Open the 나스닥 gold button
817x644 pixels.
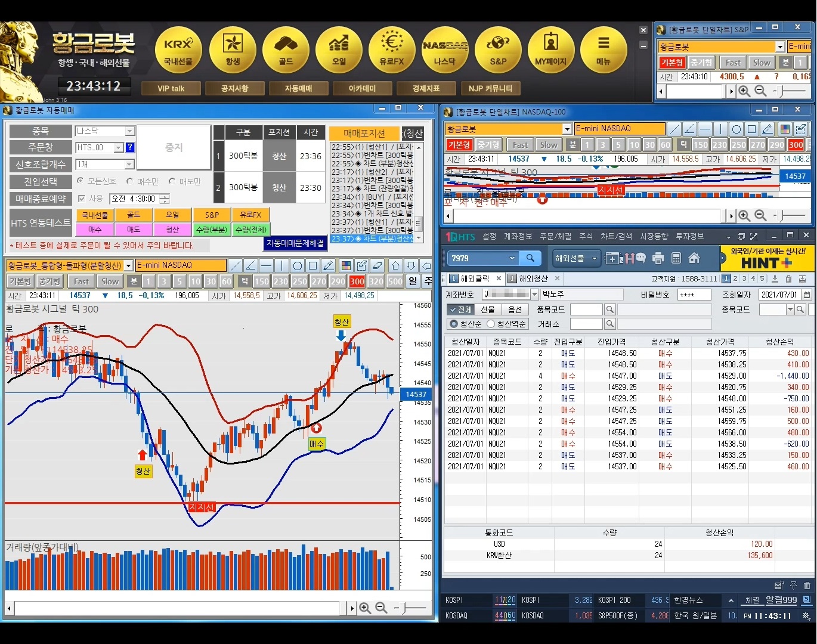tap(445, 50)
